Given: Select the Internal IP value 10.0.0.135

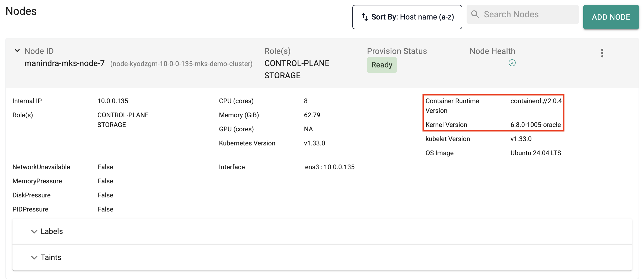Looking at the screenshot, I should [x=113, y=101].
